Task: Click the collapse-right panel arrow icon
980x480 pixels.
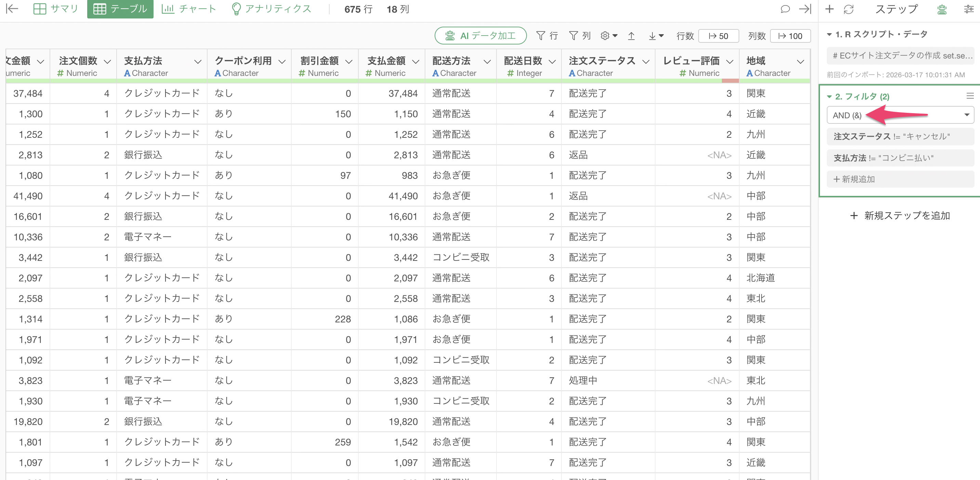Action: click(805, 9)
